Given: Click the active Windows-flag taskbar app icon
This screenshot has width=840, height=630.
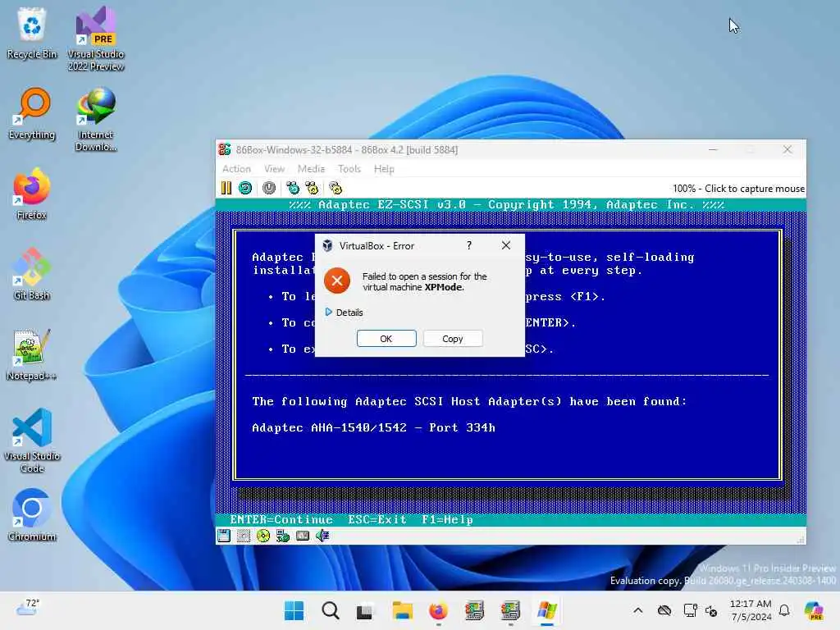Looking at the screenshot, I should (x=546, y=610).
